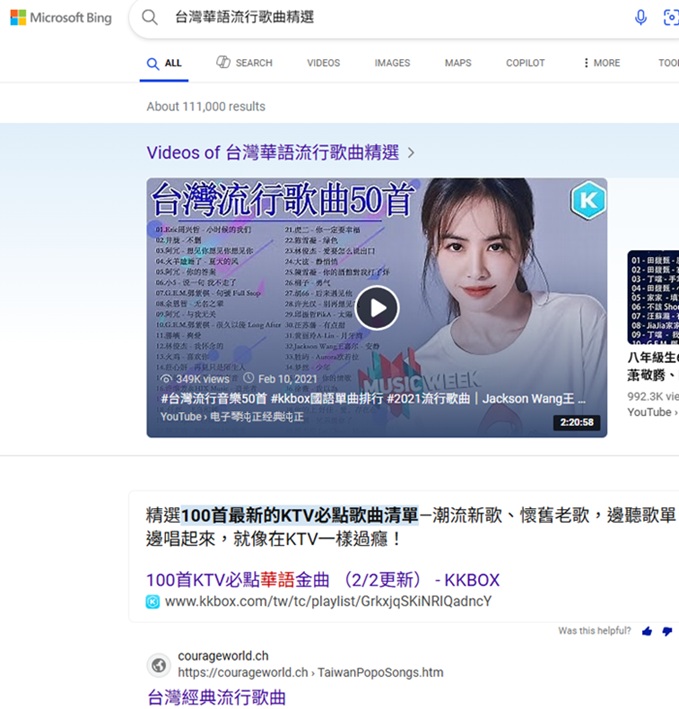Click the thumbs up helpful icon
This screenshot has height=709, width=679.
pos(647,631)
